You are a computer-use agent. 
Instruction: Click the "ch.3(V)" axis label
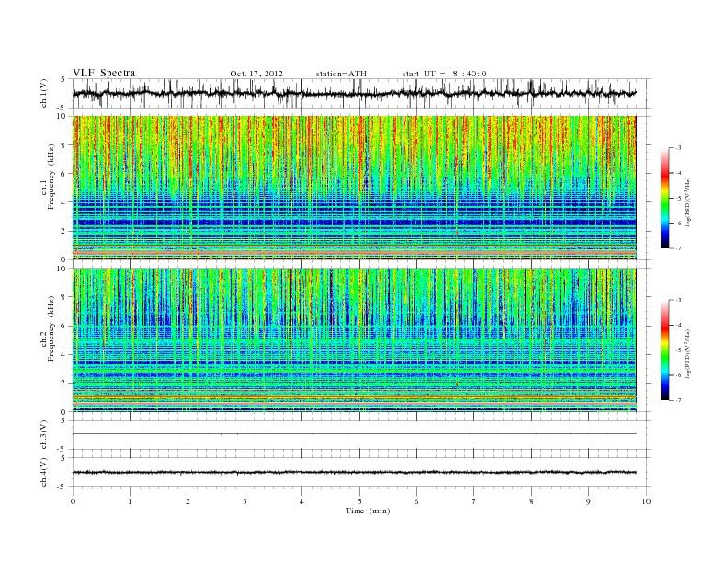click(44, 435)
